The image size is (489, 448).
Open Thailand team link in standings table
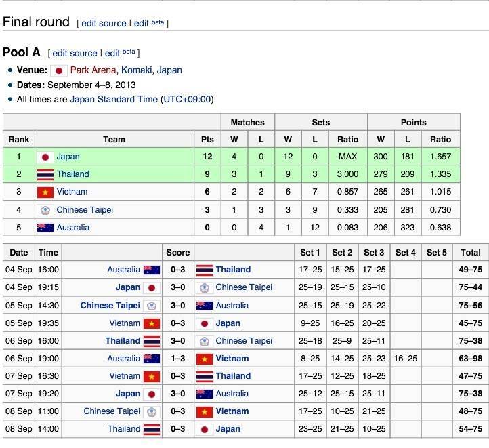[72, 174]
